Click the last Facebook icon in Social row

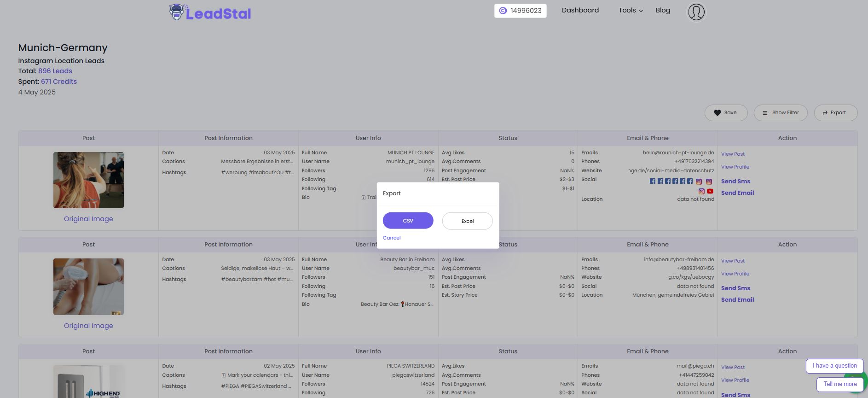tap(689, 181)
